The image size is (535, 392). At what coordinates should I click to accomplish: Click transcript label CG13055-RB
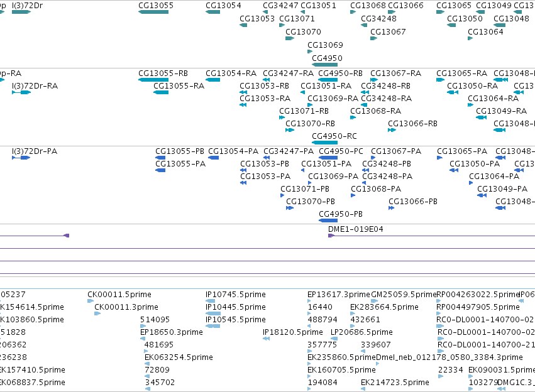(163, 73)
